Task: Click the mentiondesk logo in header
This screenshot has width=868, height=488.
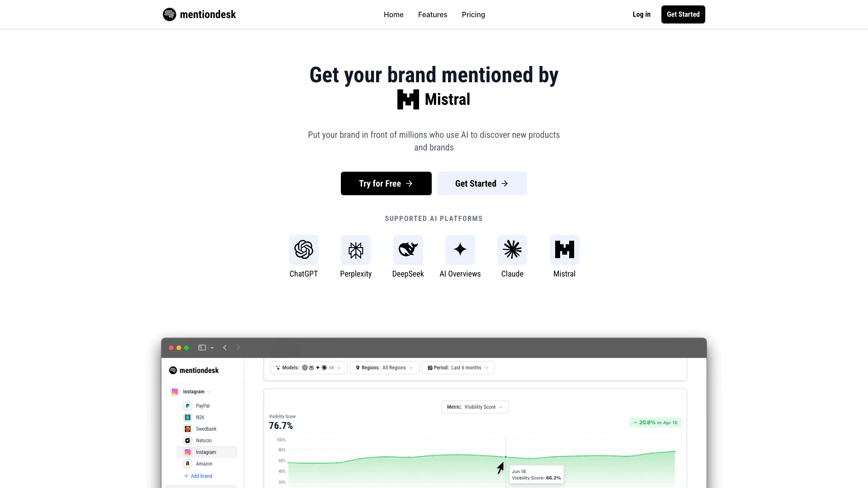Action: [x=199, y=14]
